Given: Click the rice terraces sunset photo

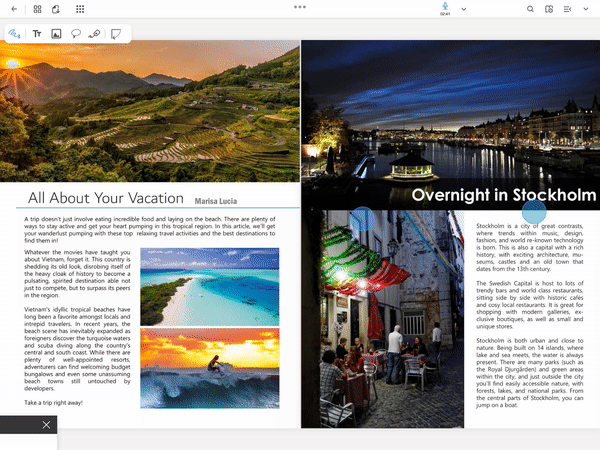Looking at the screenshot, I should (150, 111).
